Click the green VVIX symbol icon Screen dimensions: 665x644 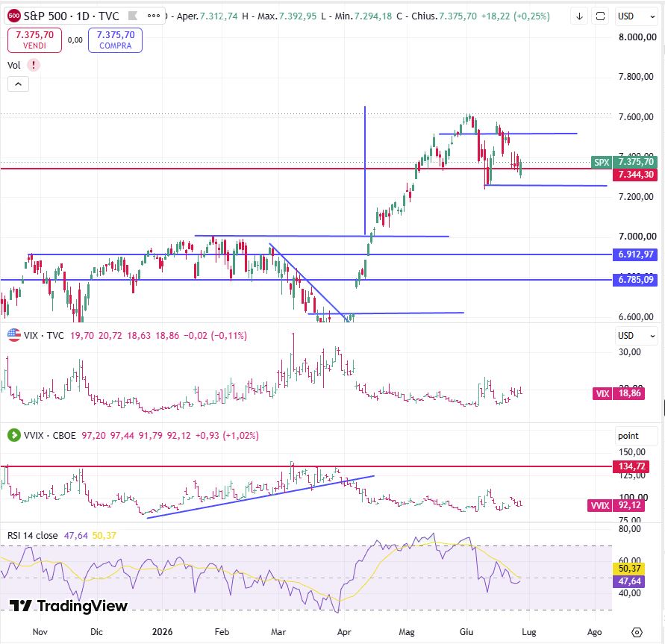pyautogui.click(x=14, y=435)
